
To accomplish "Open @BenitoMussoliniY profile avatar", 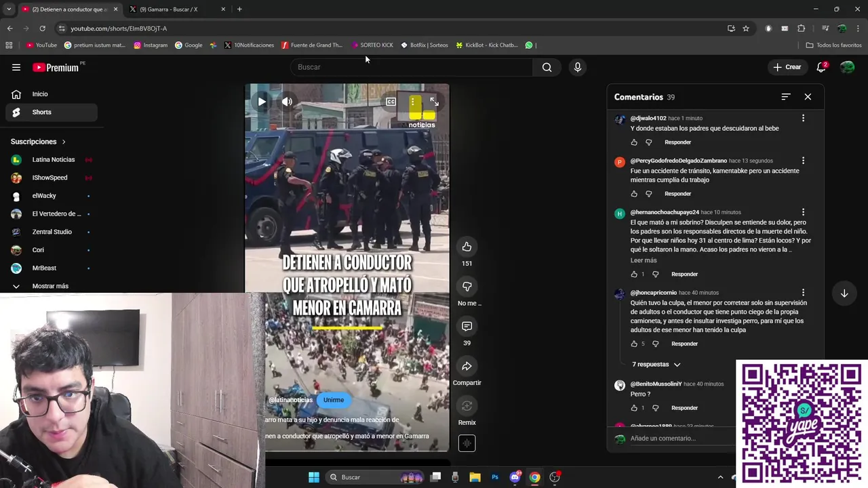I will [620, 385].
